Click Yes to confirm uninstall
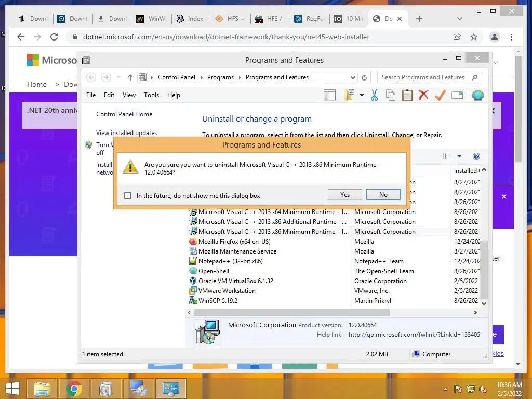Image resolution: width=532 pixels, height=399 pixels. (345, 195)
